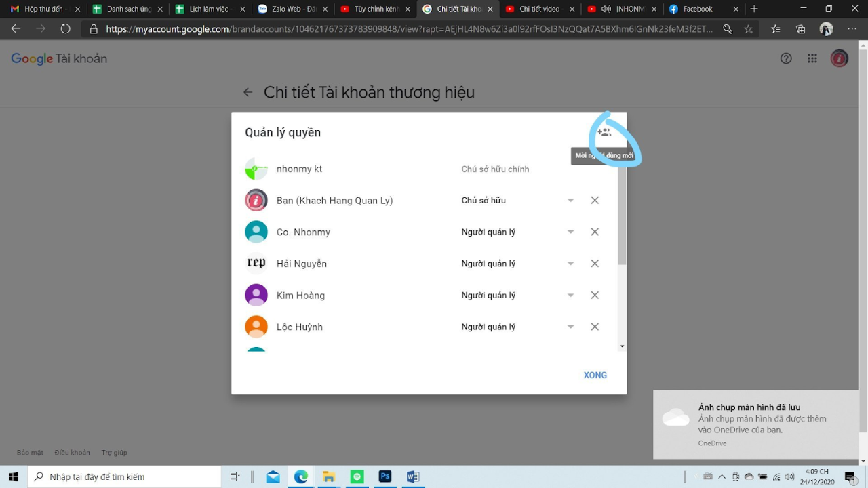
Task: Switch to the Zalo Web tab
Action: [x=292, y=9]
